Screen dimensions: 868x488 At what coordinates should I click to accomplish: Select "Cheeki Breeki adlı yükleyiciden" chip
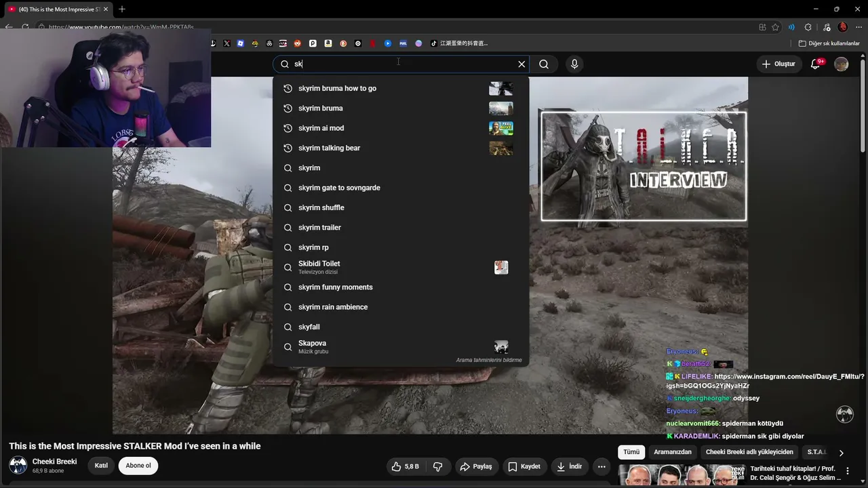click(x=749, y=452)
